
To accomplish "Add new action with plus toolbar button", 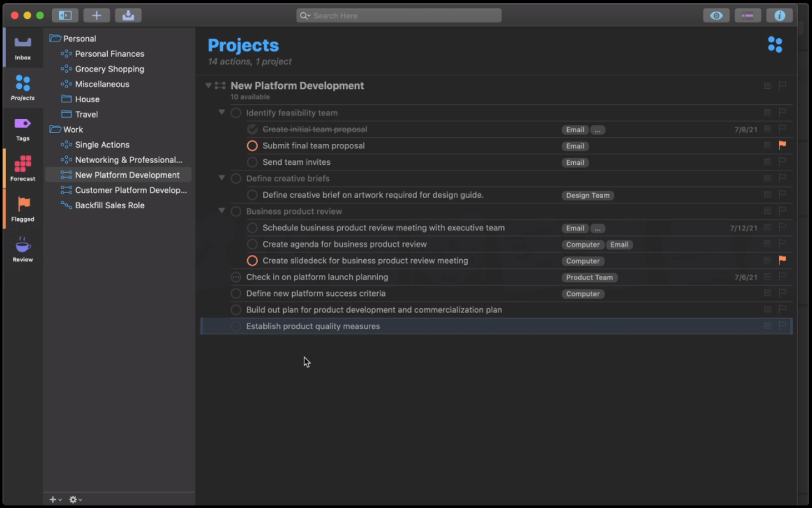I will 97,15.
